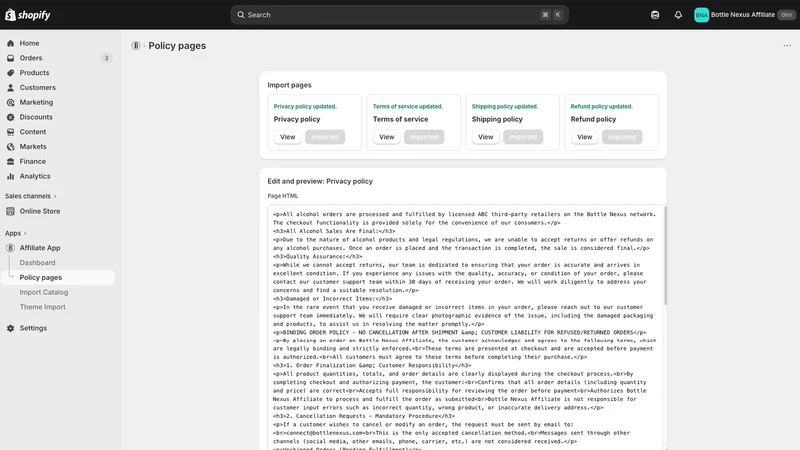Click the search magnifier icon

(x=241, y=15)
